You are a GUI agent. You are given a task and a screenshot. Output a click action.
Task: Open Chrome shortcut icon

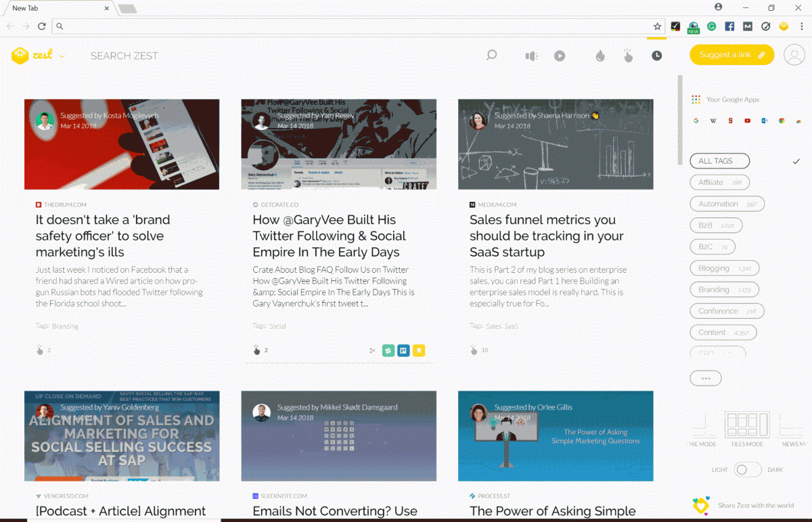(x=782, y=121)
